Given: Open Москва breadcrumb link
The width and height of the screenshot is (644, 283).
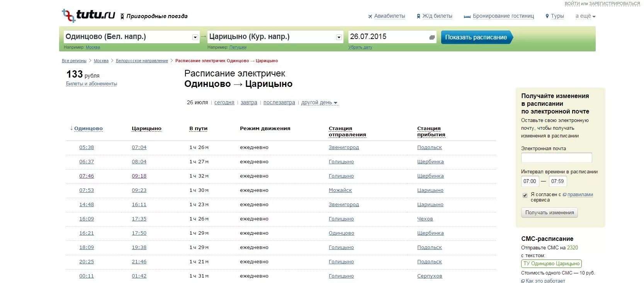Looking at the screenshot, I should click(x=101, y=61).
